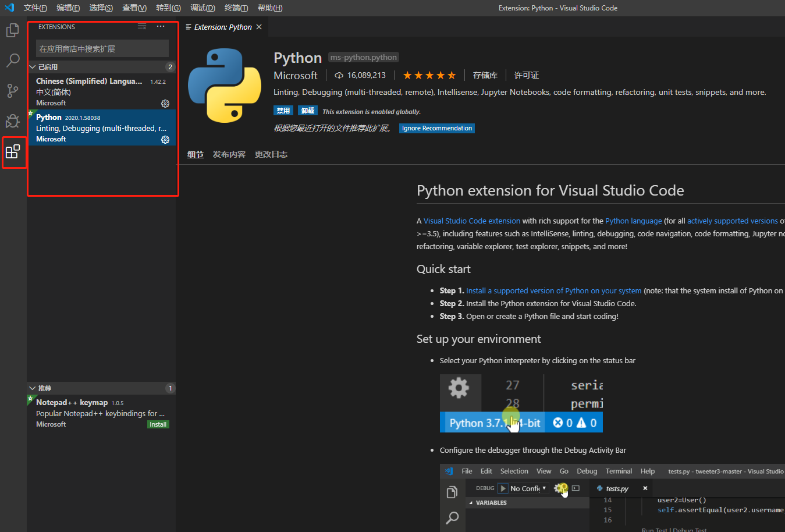Viewport: 785px width, 532px height.
Task: Open the 文件(F) menu
Action: pos(35,8)
